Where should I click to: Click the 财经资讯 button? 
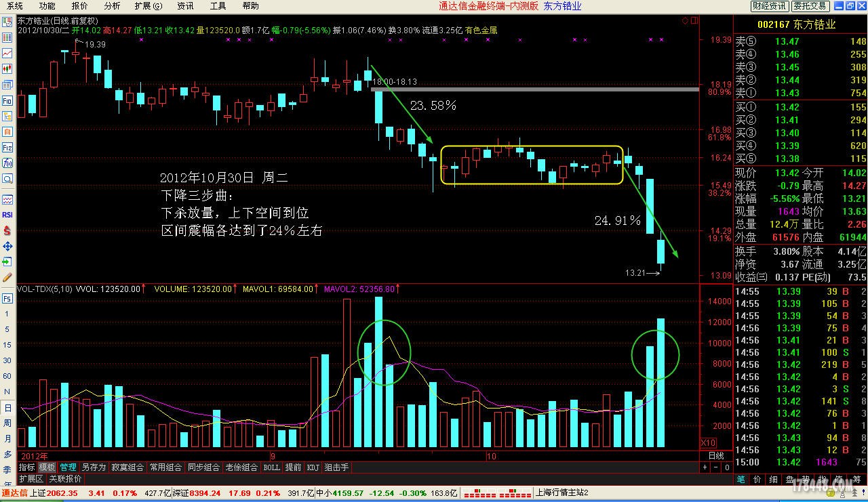point(770,6)
